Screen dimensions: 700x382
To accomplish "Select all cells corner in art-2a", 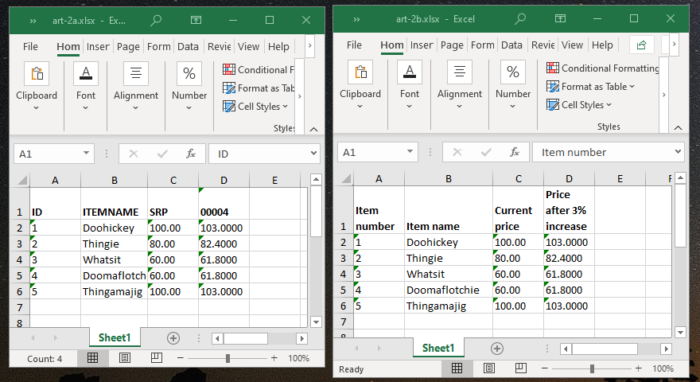I will point(21,180).
